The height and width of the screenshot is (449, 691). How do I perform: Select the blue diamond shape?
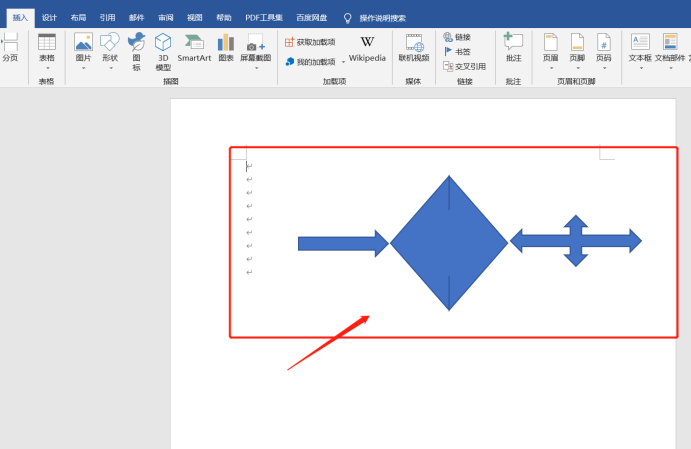tap(449, 243)
